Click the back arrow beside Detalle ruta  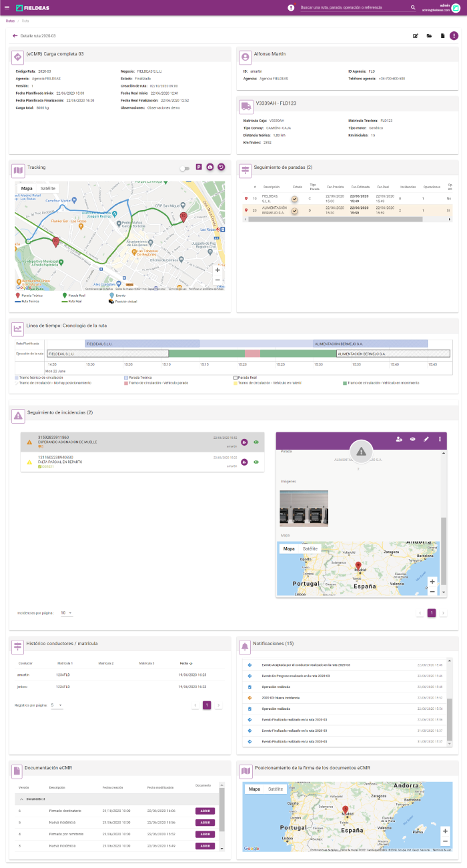[15, 36]
